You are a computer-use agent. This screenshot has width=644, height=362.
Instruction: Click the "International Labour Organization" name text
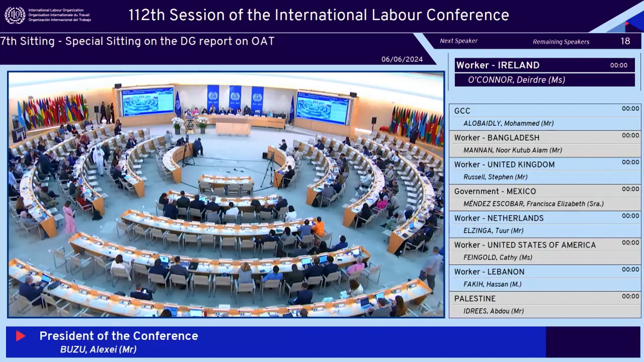pos(56,10)
